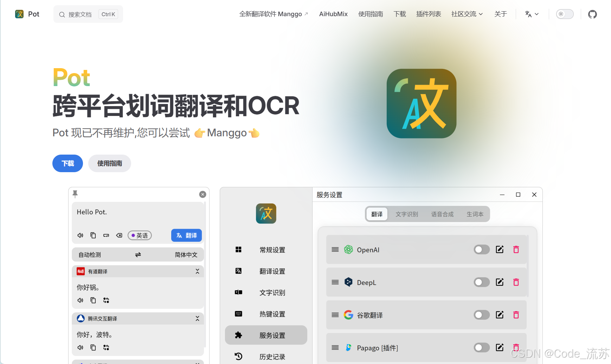This screenshot has width=611, height=364.
Task: Swap source and target languages
Action: pyautogui.click(x=138, y=255)
